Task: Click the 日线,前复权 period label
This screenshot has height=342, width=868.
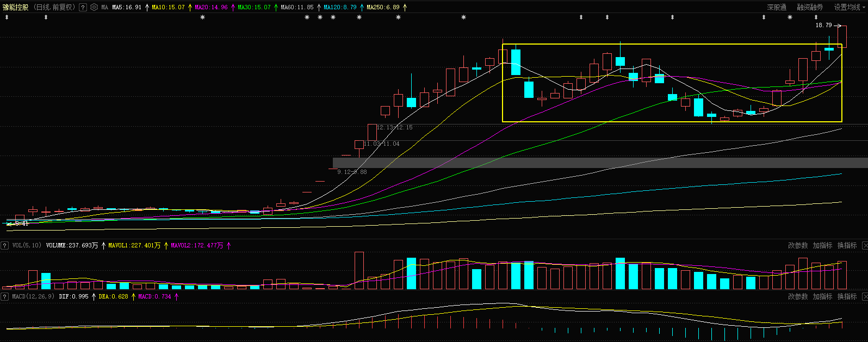Action: 54,7
